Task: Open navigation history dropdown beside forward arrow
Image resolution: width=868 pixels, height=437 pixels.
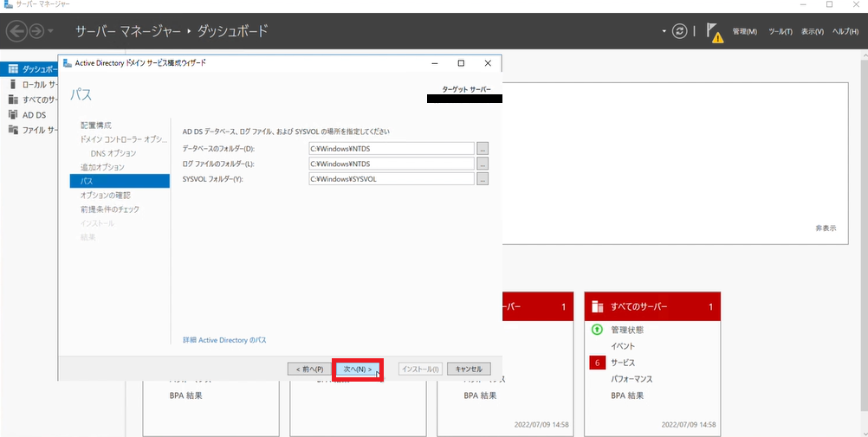Action: pos(50,31)
